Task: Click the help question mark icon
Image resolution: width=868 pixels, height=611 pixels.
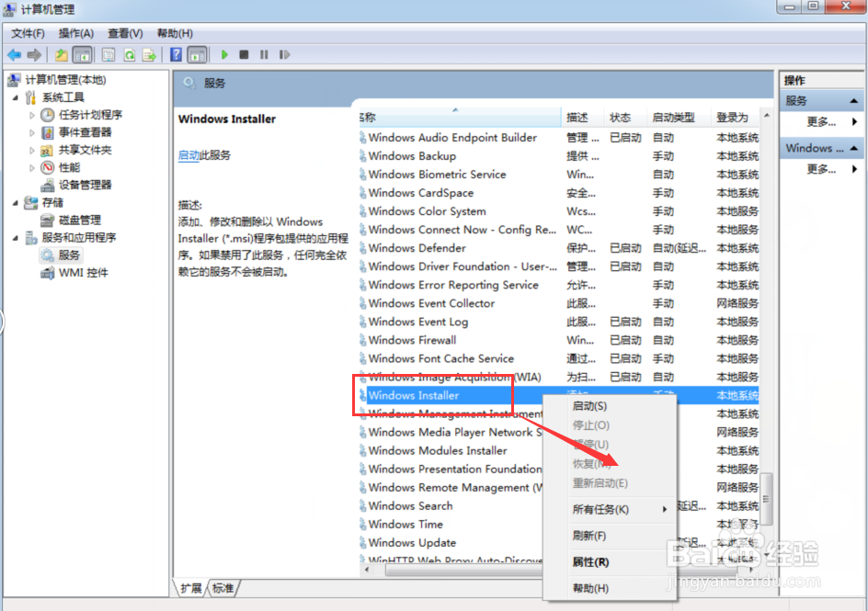Action: click(176, 54)
